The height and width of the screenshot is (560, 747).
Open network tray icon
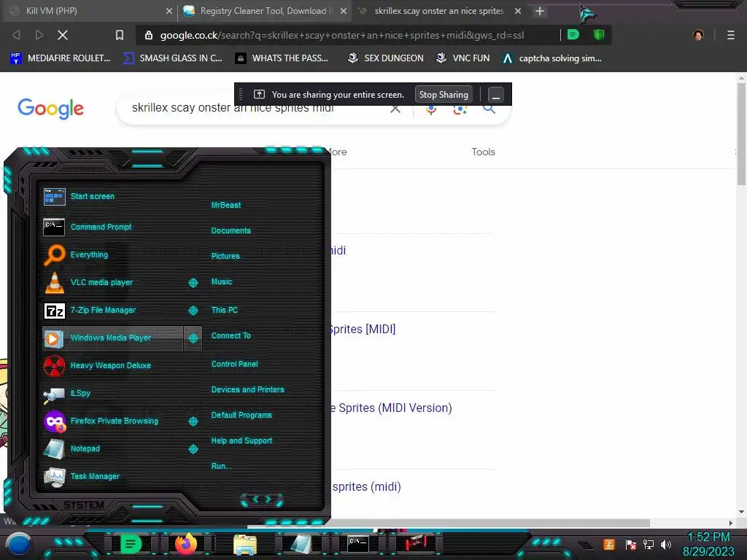click(649, 544)
